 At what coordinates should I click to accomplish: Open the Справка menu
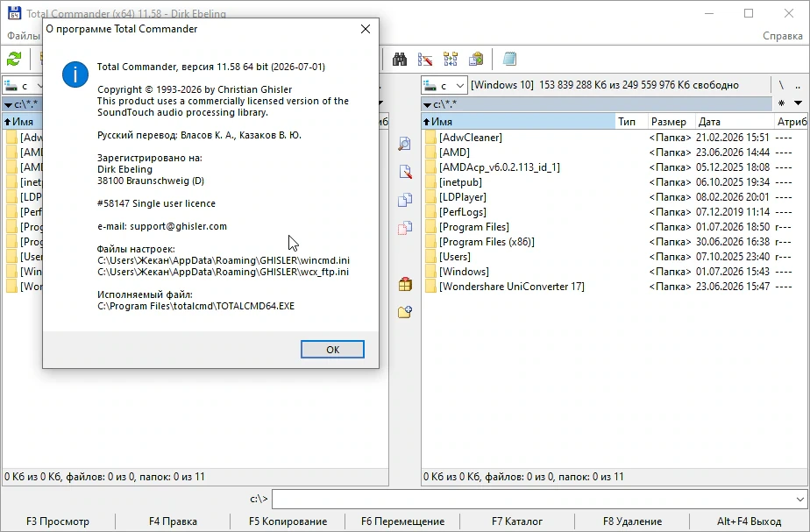[x=783, y=36]
